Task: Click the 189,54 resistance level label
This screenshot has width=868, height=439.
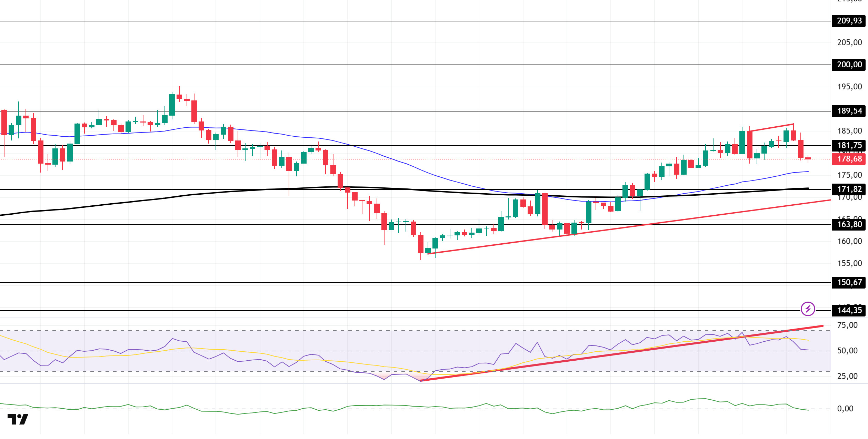Action: point(849,111)
